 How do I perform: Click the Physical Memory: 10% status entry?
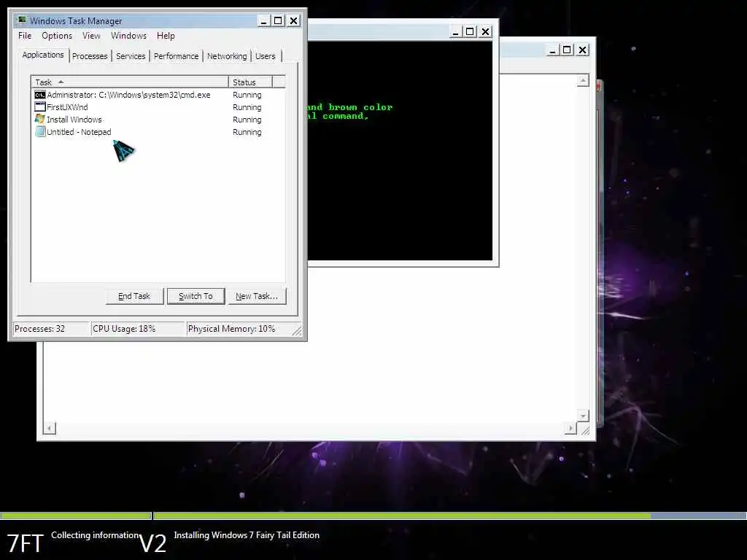239,329
